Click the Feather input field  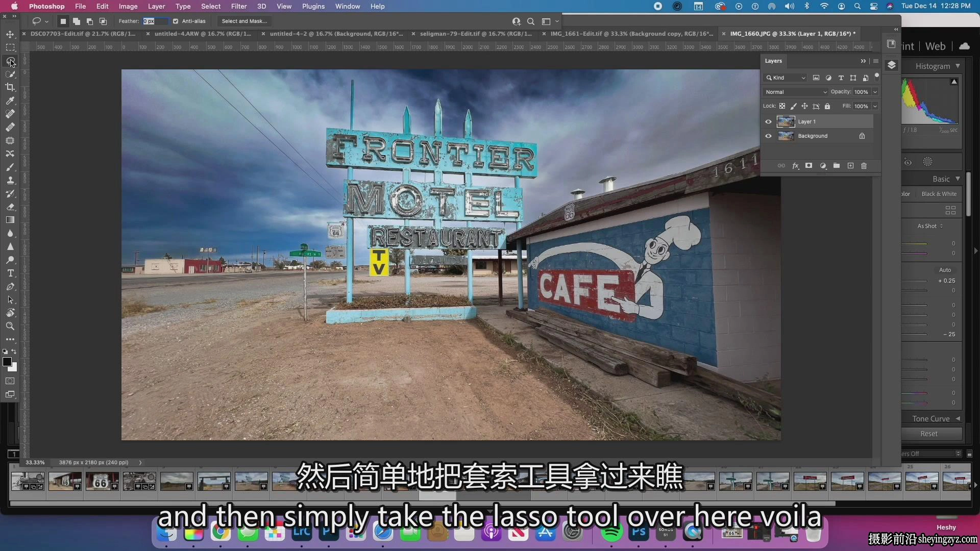point(155,21)
